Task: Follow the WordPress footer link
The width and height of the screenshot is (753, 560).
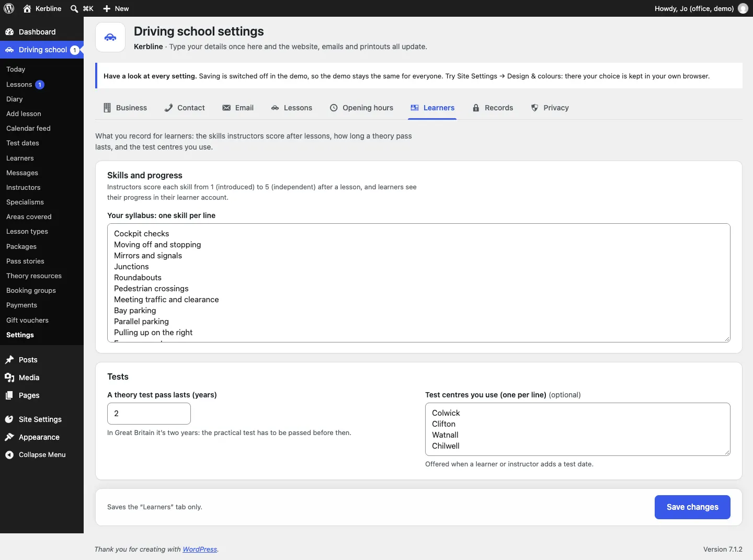Action: [200, 549]
